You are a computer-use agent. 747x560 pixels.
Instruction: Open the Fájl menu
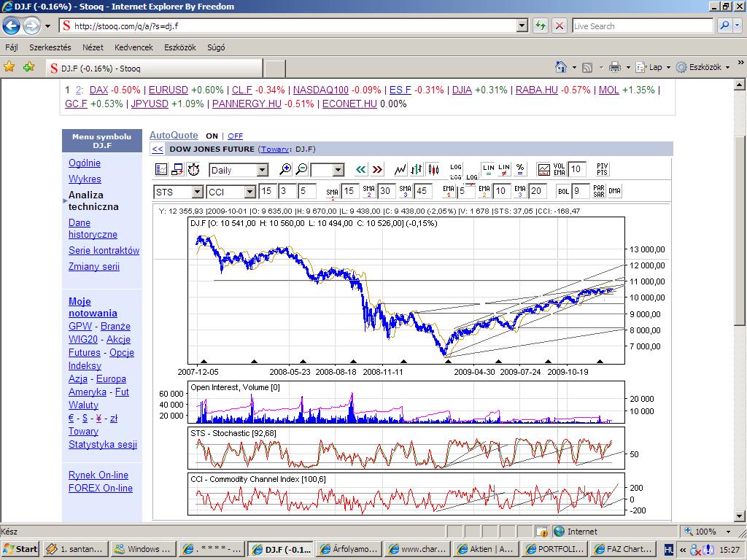[12, 47]
